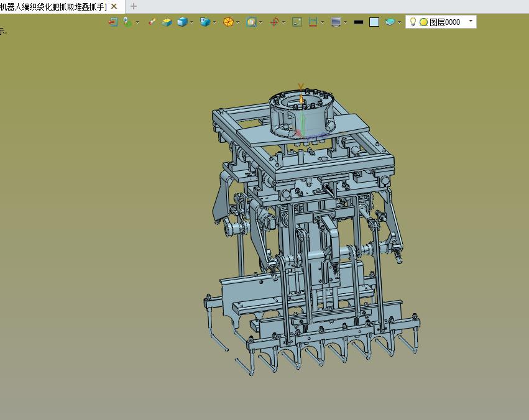Click the orange wireframe sphere icon
The image size is (529, 420).
click(x=228, y=22)
